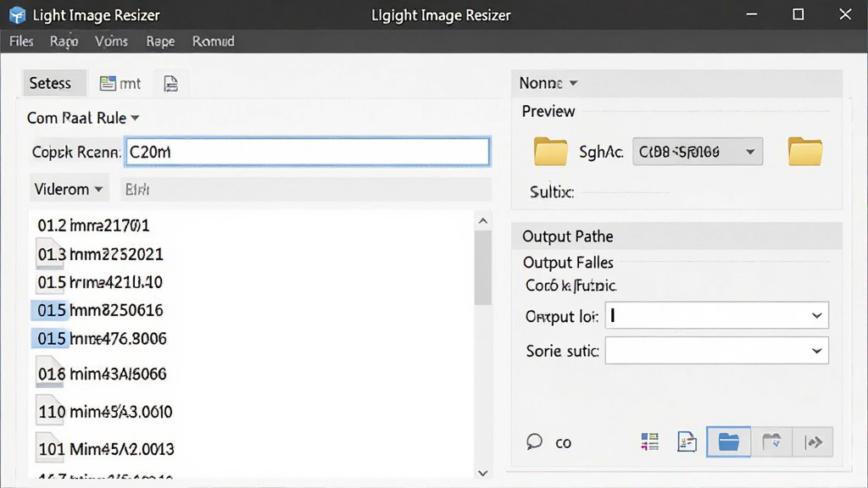This screenshot has width=868, height=488.
Task: Open the Rapo menu
Action: 64,42
